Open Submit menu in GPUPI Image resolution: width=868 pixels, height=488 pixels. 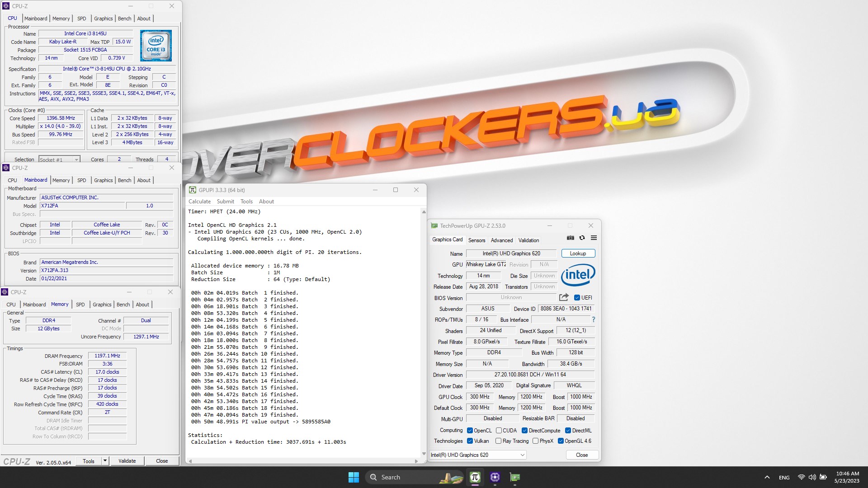tap(225, 202)
